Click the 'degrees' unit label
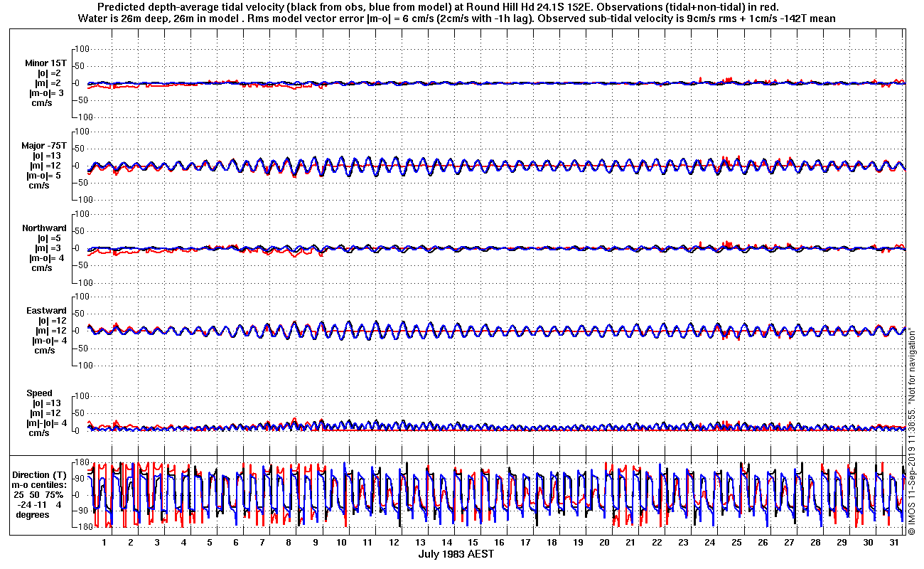Viewport: 924px width, 569px height. (x=33, y=515)
